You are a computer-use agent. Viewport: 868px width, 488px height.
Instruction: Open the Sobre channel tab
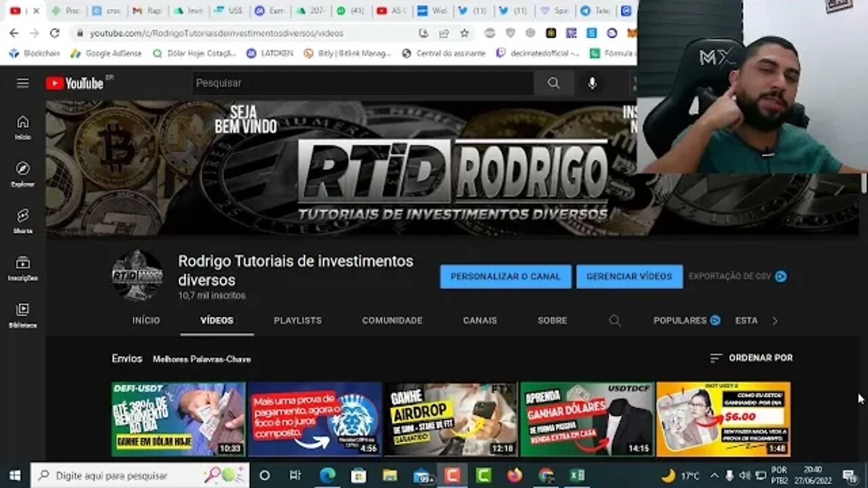552,321
